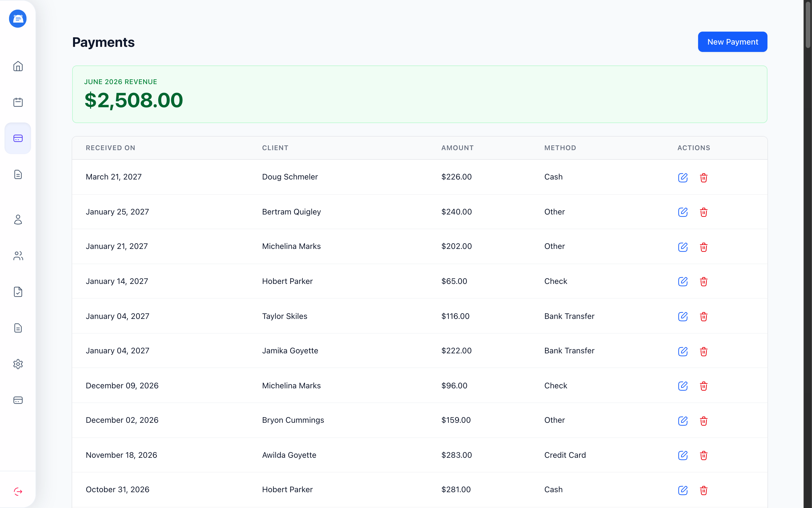Delete the Bertram Quigley payment

click(704, 212)
